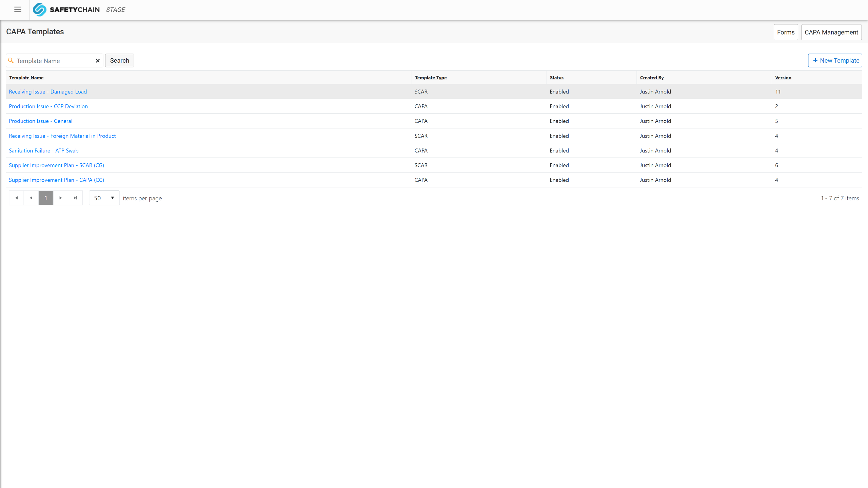Create a New Template
868x488 pixels.
(835, 61)
